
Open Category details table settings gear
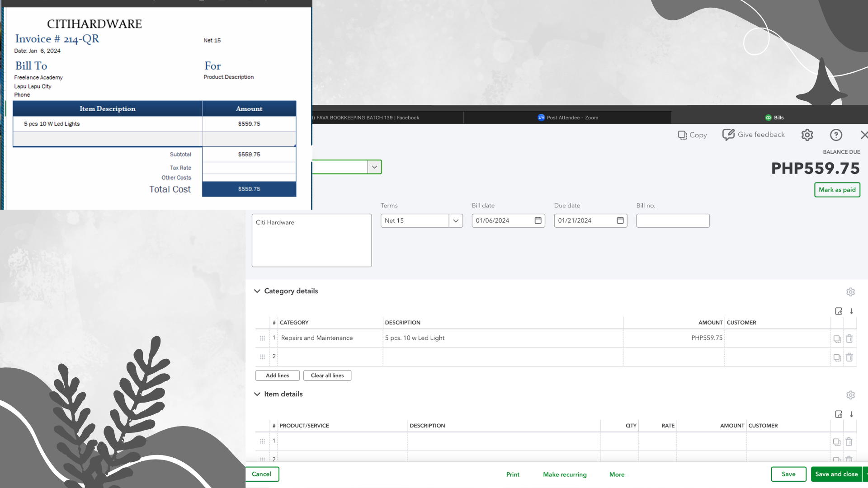pyautogui.click(x=850, y=292)
